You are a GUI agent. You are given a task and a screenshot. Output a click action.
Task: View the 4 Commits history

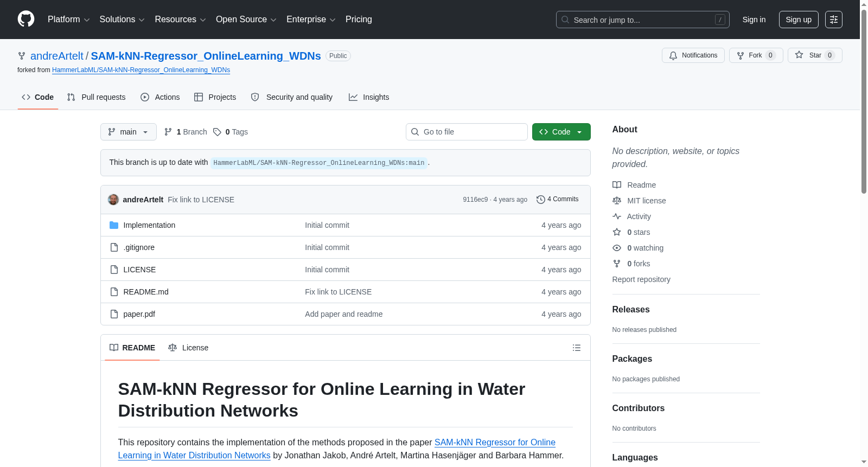(558, 200)
